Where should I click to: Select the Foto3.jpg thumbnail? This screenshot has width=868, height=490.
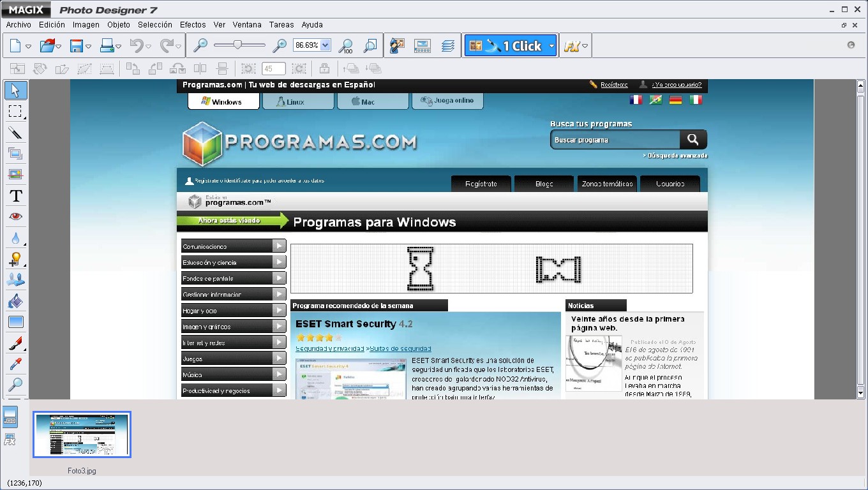click(x=82, y=434)
